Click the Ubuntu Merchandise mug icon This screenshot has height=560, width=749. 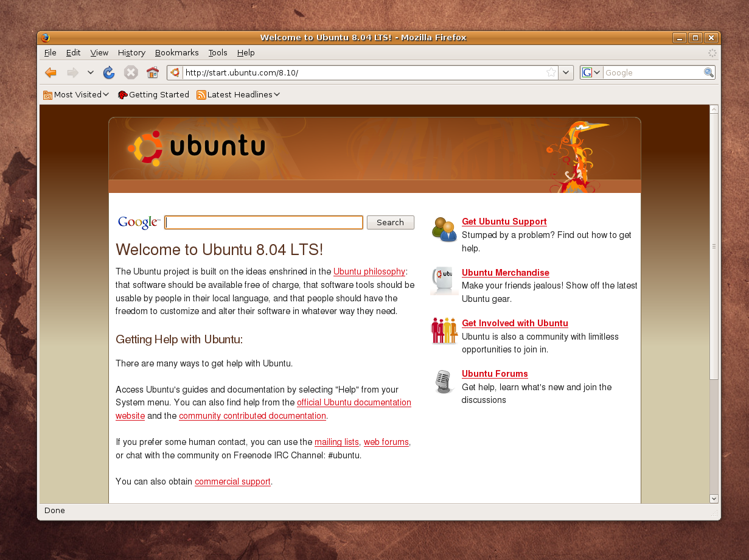[x=444, y=281]
